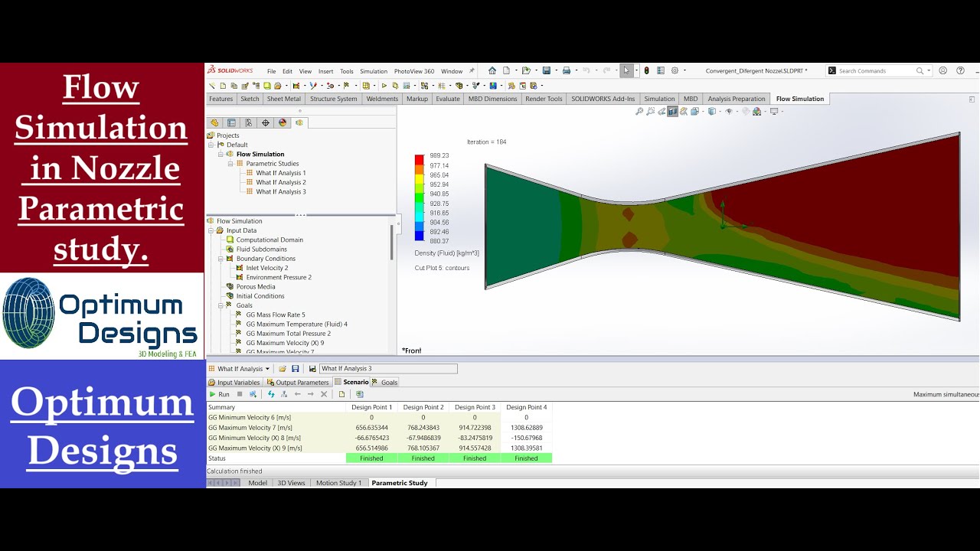Select GG Mass Flow Rate 5 goal
This screenshot has width=980, height=551.
point(276,315)
